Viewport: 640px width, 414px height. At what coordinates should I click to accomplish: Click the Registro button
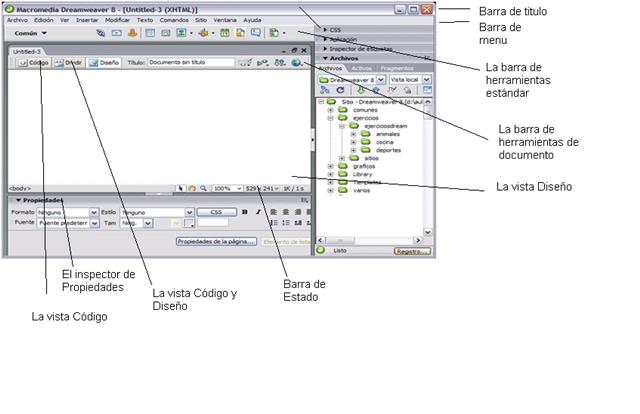click(x=412, y=251)
